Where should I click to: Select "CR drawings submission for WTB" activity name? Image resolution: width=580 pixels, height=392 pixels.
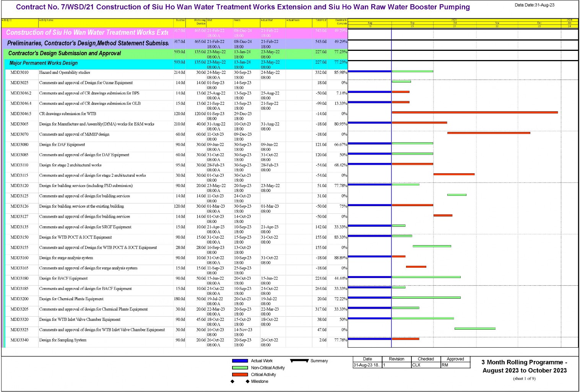(68, 114)
